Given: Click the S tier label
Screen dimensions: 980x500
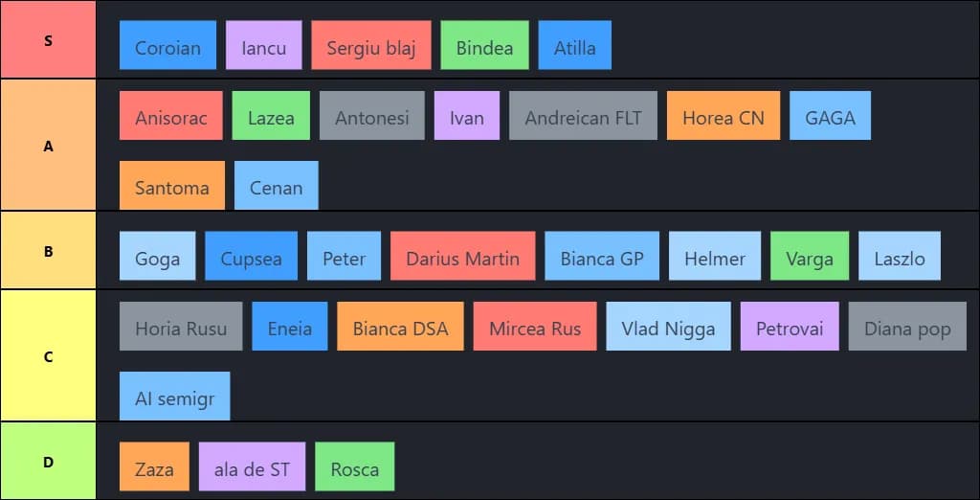Looking at the screenshot, I should point(48,40).
